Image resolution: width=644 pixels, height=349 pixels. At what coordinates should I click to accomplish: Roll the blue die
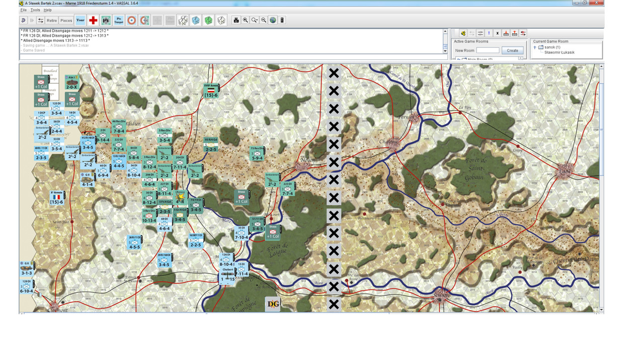tap(196, 20)
